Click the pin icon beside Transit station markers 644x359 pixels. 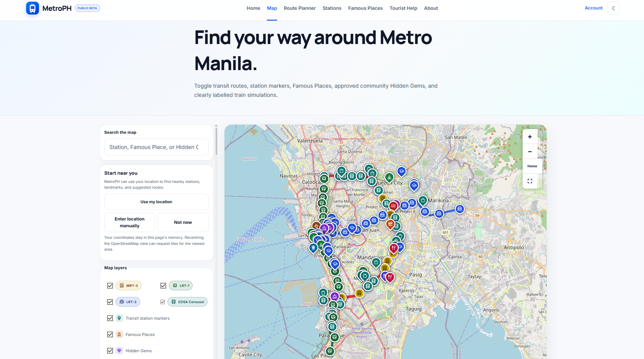coord(119,318)
